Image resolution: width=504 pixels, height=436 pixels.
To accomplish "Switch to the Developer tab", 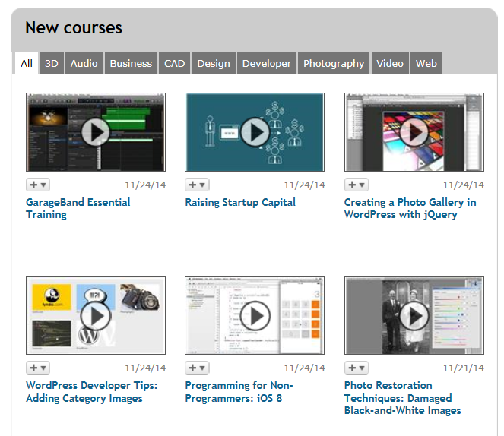I will click(267, 63).
